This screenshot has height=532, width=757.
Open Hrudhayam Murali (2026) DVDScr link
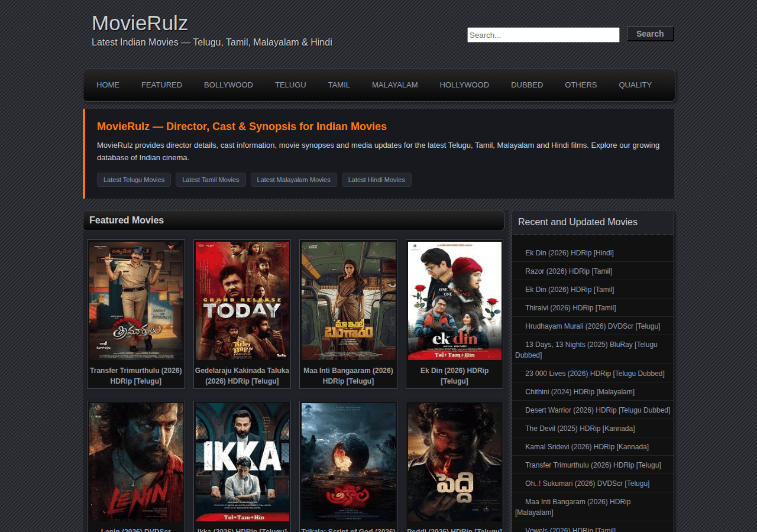[x=593, y=326]
